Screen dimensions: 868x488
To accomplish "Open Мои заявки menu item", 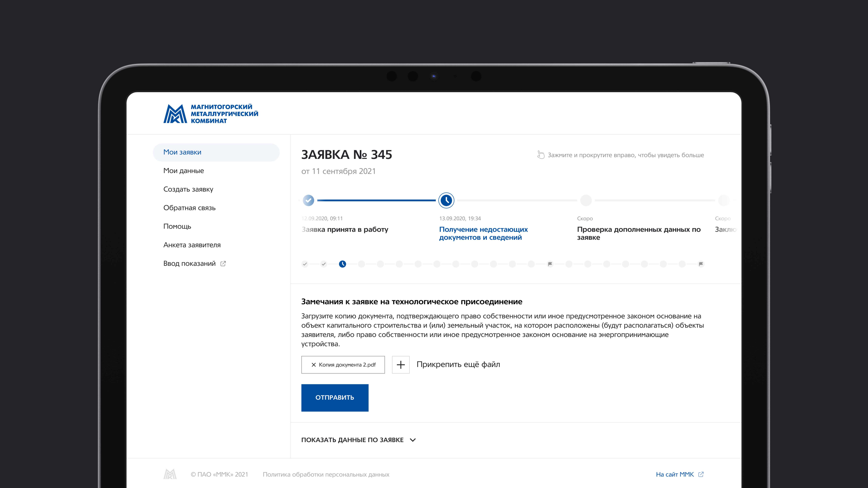I will 182,152.
